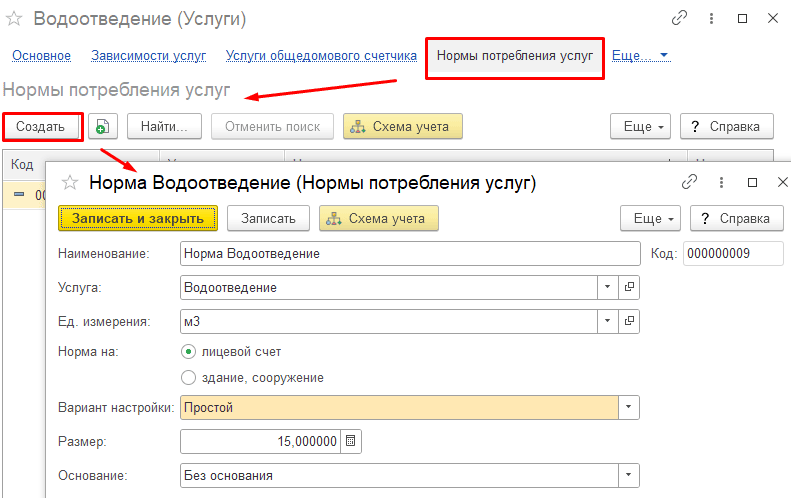Click Записать и закрыть button

[138, 218]
